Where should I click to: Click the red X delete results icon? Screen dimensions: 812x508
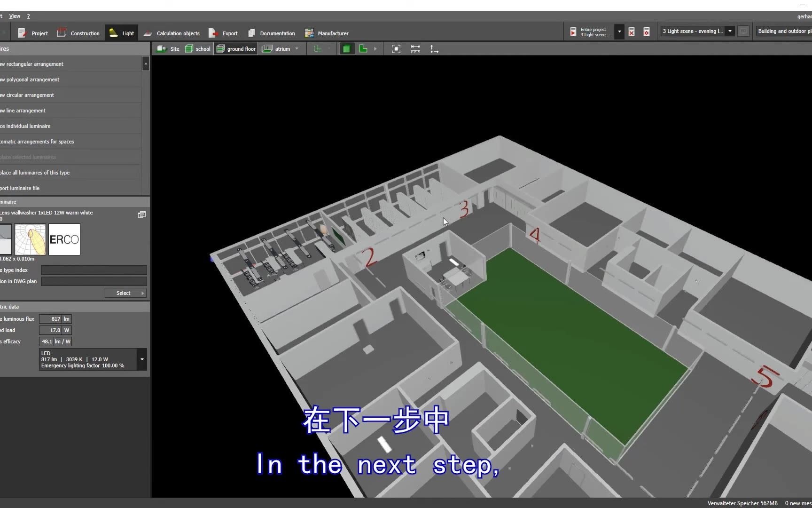pyautogui.click(x=632, y=32)
